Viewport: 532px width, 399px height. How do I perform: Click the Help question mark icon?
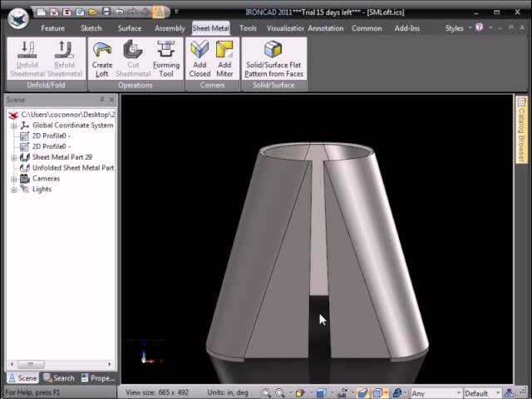480,27
